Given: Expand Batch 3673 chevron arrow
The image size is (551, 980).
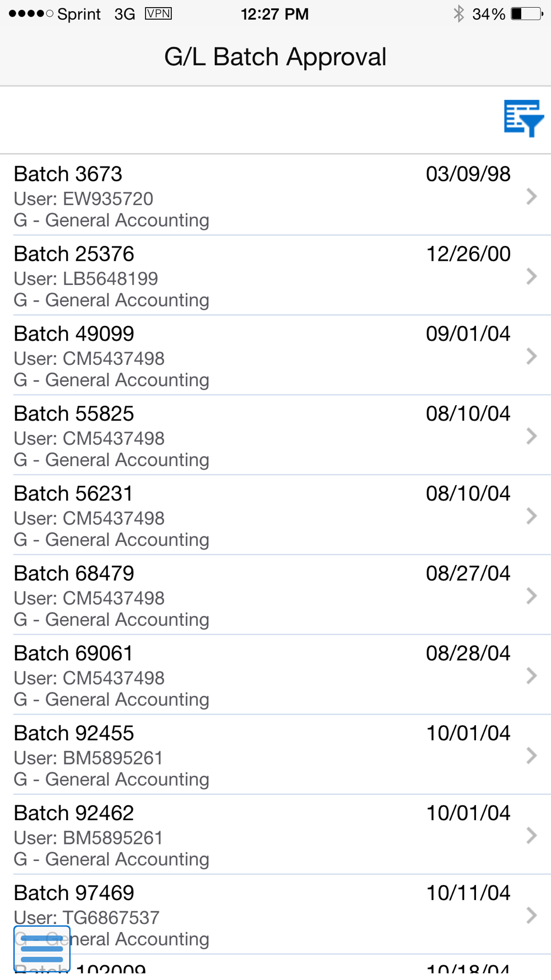Looking at the screenshot, I should (531, 196).
